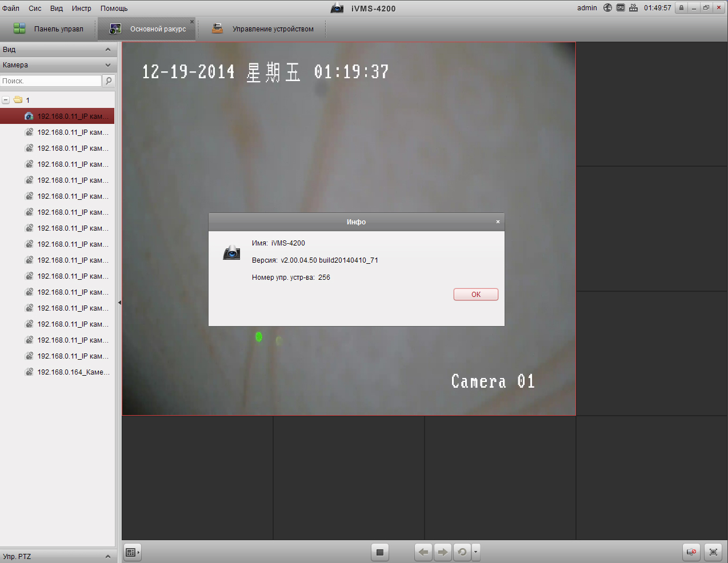The image size is (728, 563).
Task: Click the Основной ракурс camera icon
Action: [115, 29]
